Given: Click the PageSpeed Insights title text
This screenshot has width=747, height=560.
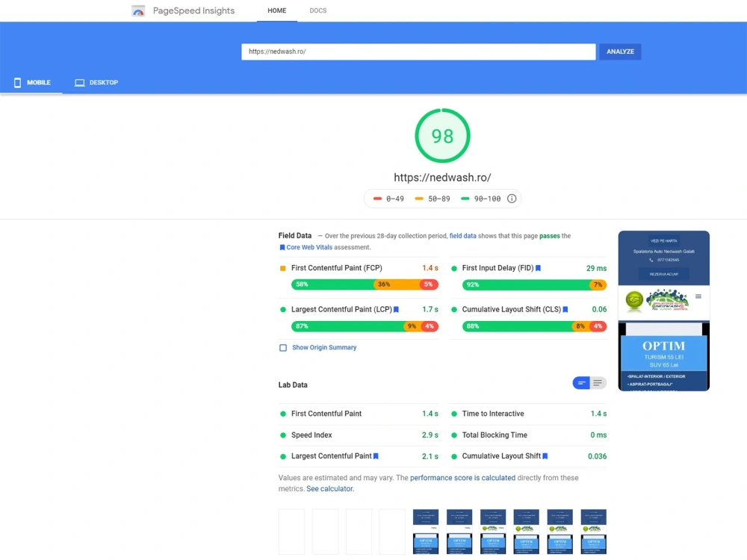Looking at the screenshot, I should 193,10.
